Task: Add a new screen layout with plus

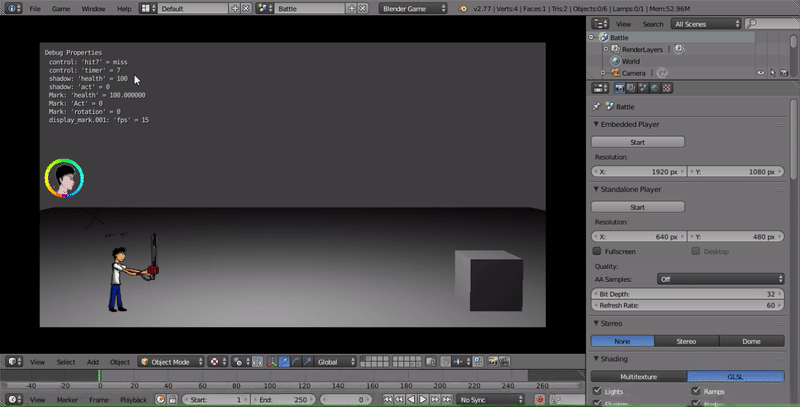Action: (235, 8)
